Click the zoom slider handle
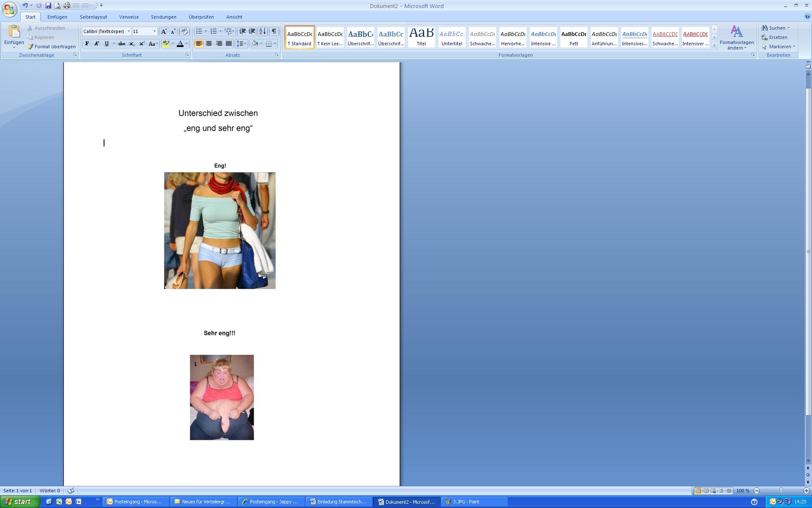 click(781, 491)
